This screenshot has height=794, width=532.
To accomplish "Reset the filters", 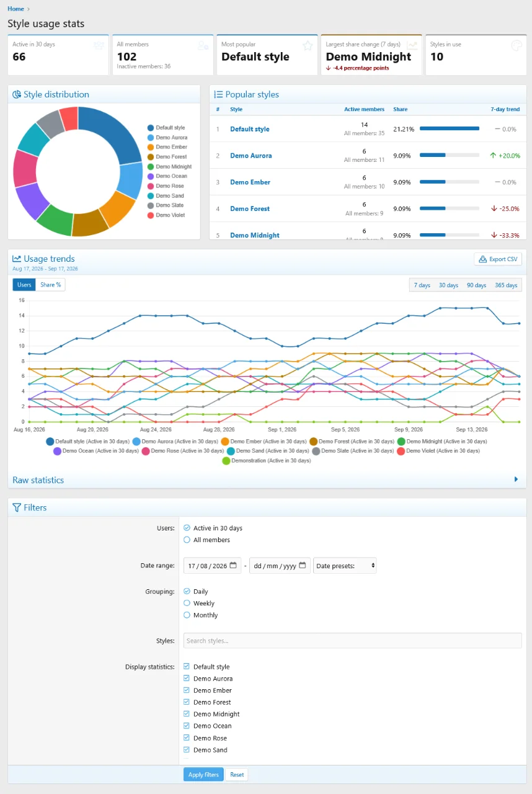I will click(237, 775).
